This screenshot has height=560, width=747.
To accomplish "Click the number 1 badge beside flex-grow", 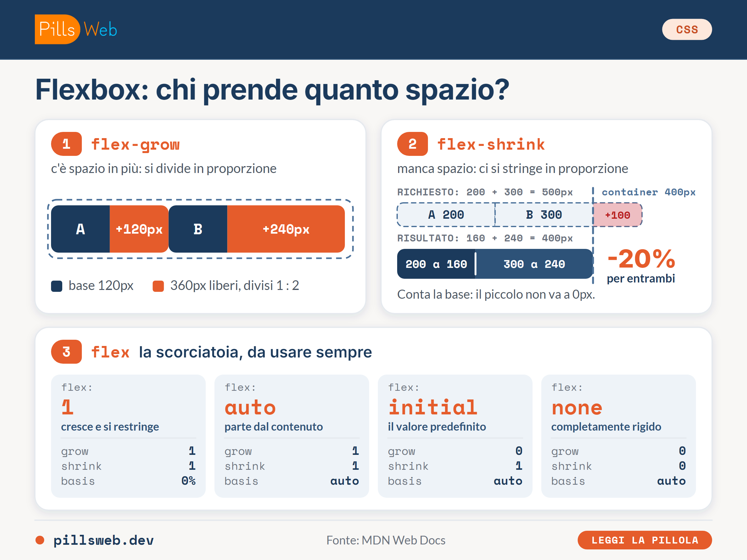I will click(x=66, y=144).
